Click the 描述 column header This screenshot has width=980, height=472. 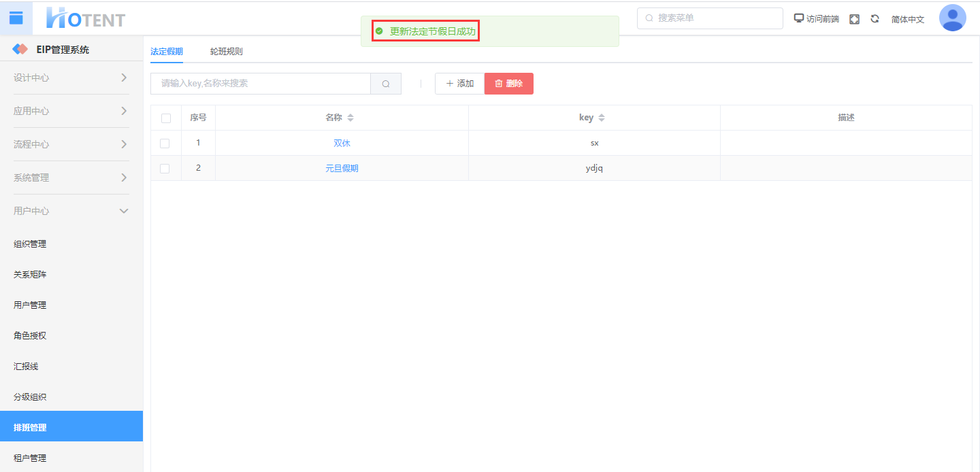pos(846,118)
